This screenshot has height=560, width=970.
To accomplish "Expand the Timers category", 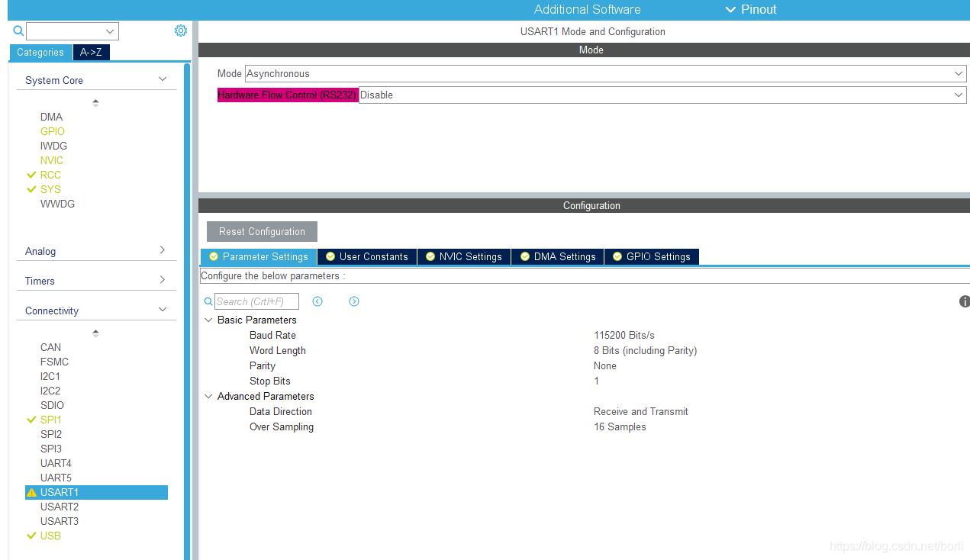I will [x=162, y=280].
